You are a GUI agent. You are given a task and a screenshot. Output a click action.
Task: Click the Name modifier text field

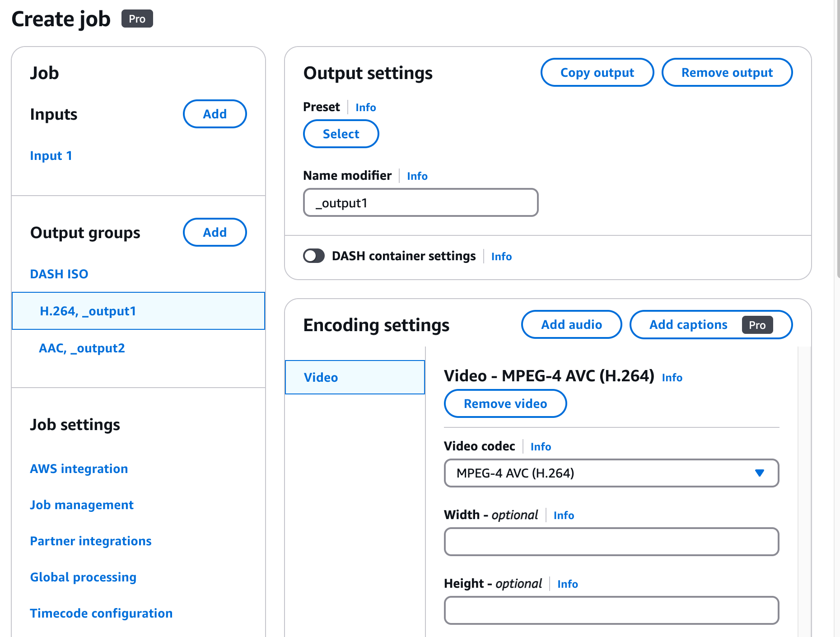[420, 203]
